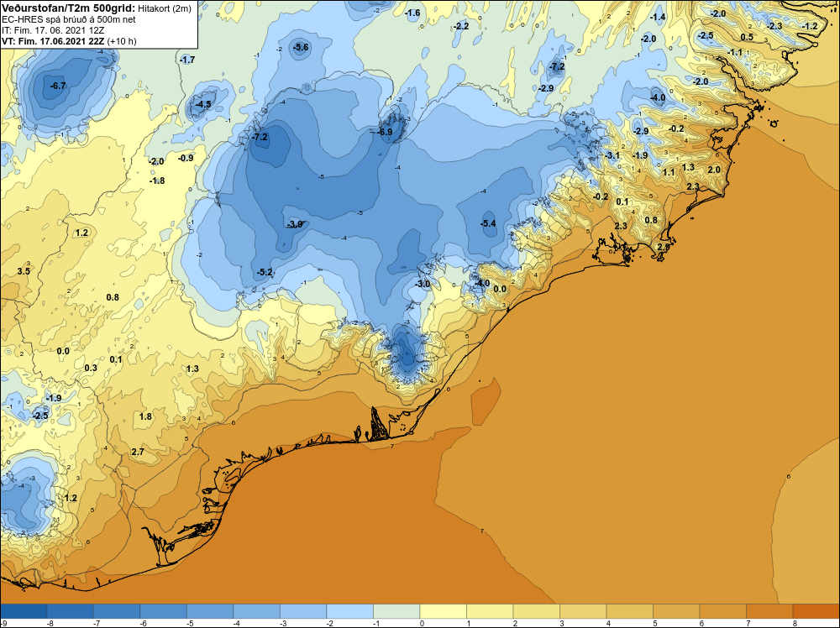This screenshot has height=628, width=840.
Task: Select legend swatch between -3 and -2
Action: [x=303, y=611]
